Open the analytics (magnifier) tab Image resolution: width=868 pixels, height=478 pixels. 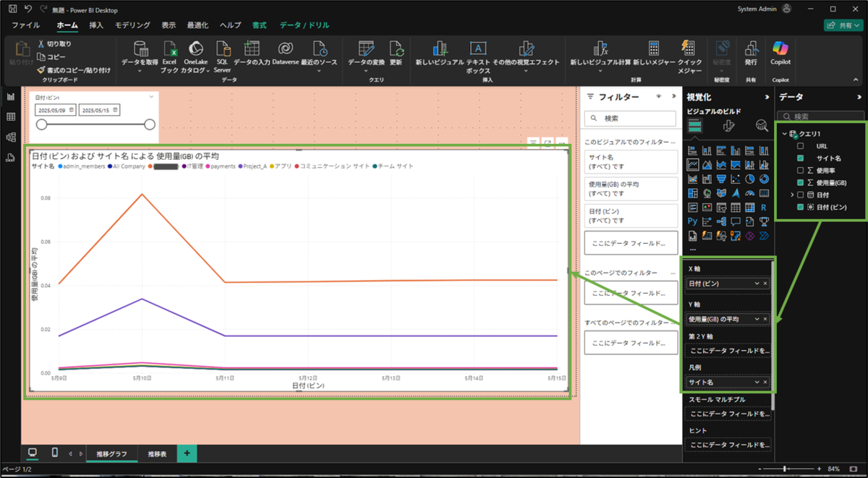point(762,126)
